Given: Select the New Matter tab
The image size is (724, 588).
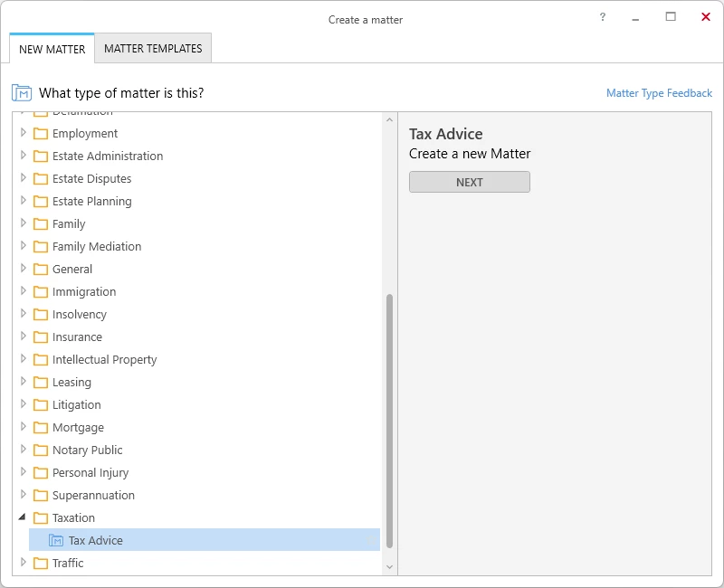Looking at the screenshot, I should (x=52, y=49).
